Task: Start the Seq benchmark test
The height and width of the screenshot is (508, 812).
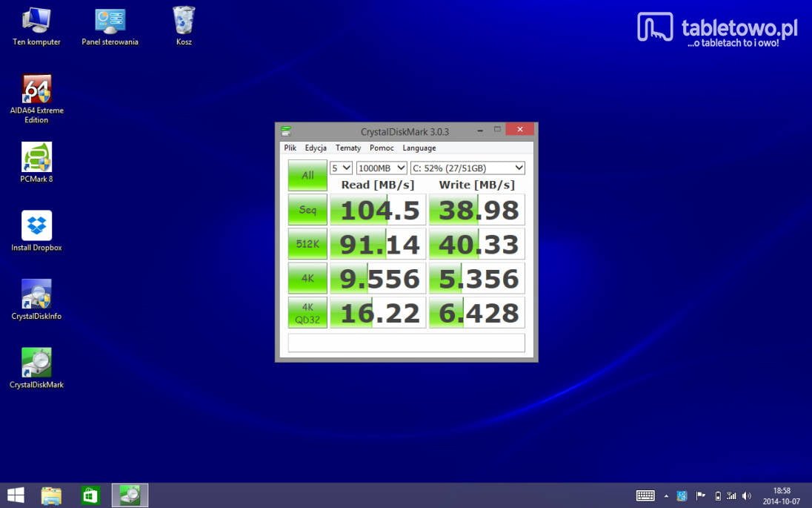Action: click(307, 209)
